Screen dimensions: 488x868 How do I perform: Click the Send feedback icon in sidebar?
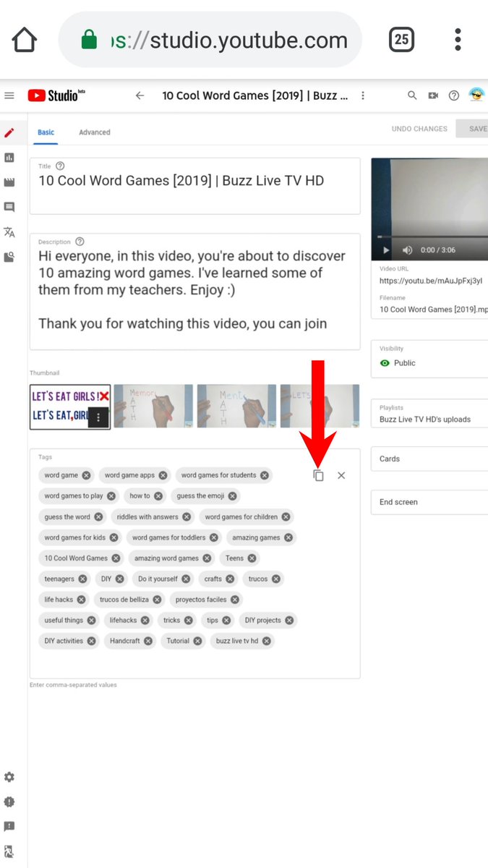tap(9, 826)
